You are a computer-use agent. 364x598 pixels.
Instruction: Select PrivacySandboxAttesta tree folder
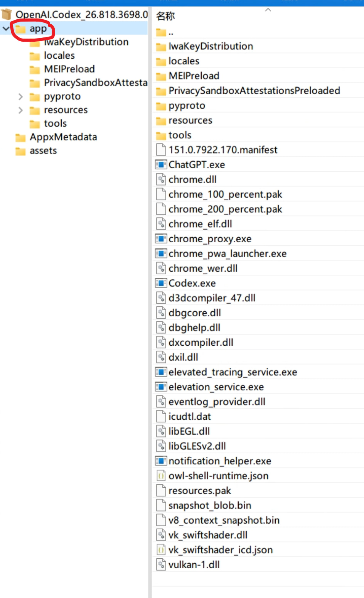point(96,83)
